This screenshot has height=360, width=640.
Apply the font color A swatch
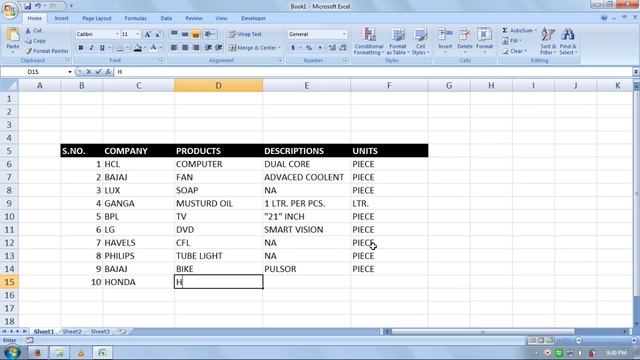point(153,48)
